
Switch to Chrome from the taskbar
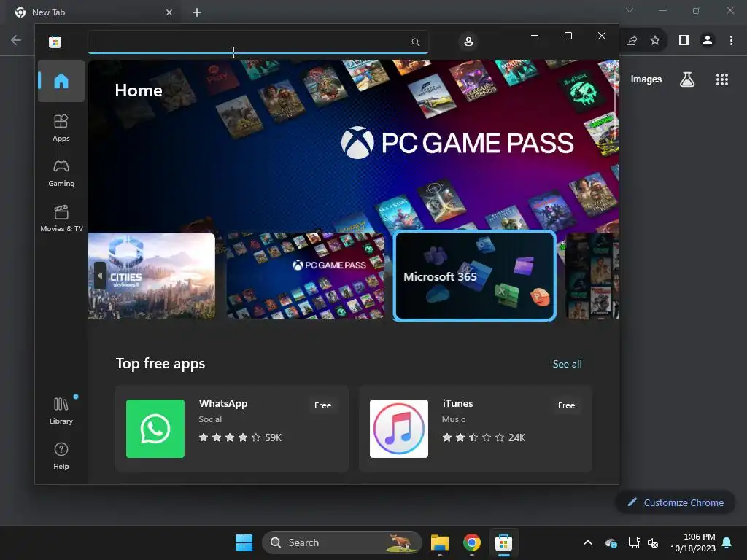tap(472, 542)
